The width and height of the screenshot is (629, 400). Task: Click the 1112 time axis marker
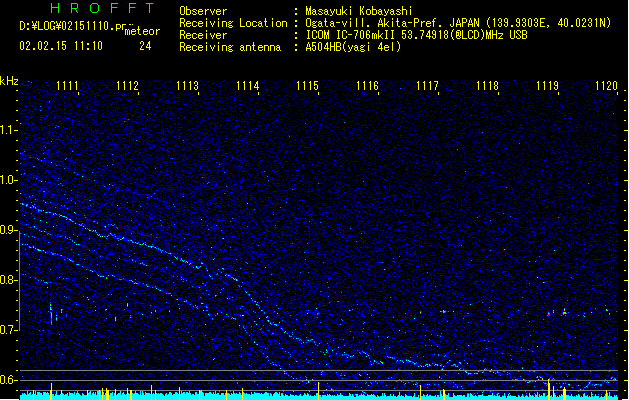(x=127, y=86)
